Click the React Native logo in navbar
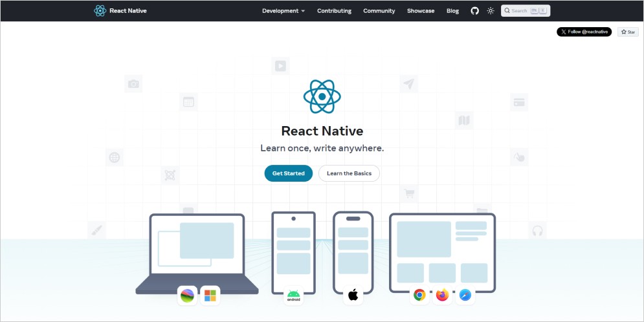Viewport: 644px width, 322px height. coord(100,10)
